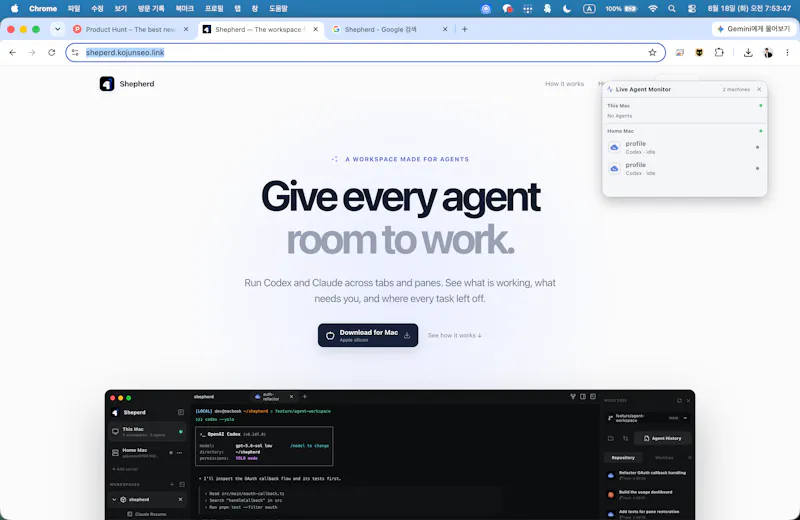Close the Product Hunt tab
Image resolution: width=800 pixels, height=520 pixels.
coord(186,30)
